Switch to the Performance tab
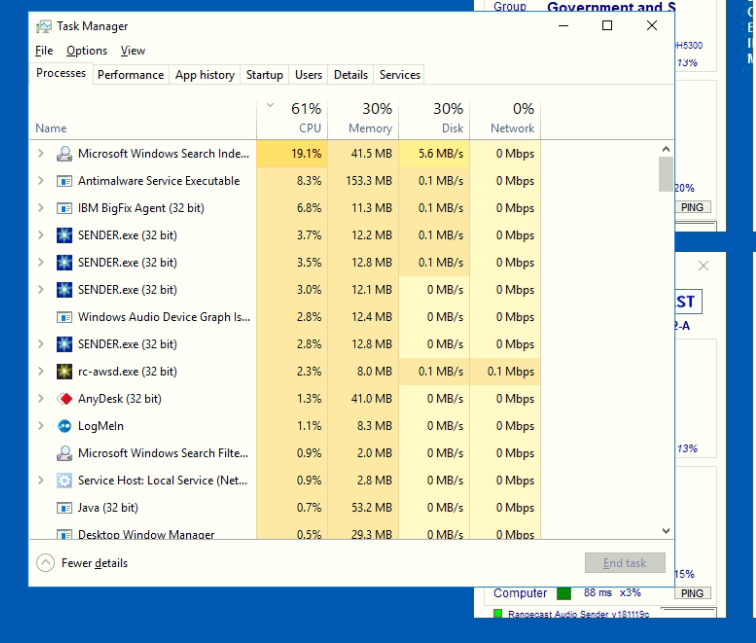Image resolution: width=756 pixels, height=643 pixels. coord(131,75)
